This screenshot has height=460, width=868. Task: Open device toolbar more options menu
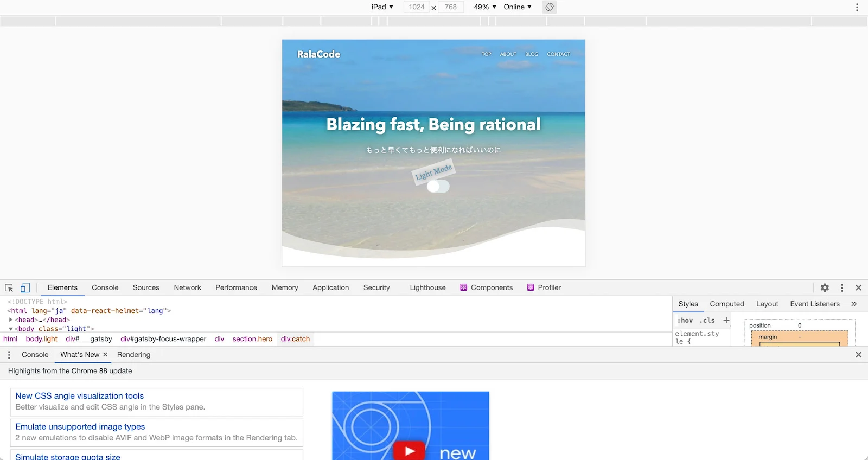click(x=857, y=7)
